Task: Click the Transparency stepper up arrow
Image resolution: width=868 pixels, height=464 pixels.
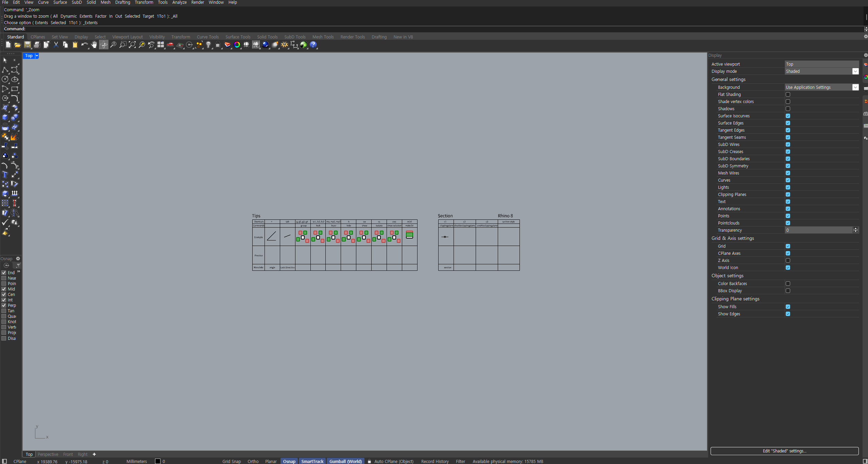Action: click(x=855, y=229)
